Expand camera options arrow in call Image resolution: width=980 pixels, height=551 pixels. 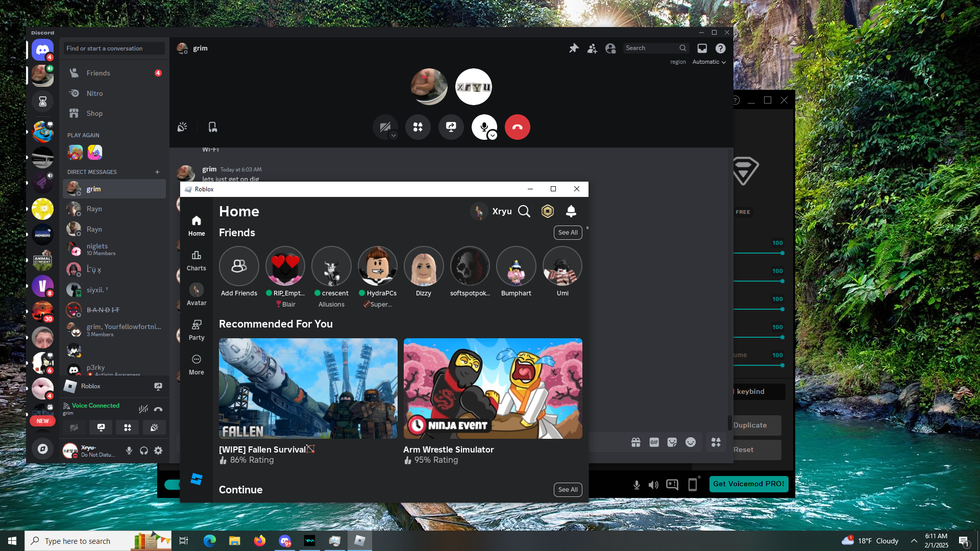point(394,136)
